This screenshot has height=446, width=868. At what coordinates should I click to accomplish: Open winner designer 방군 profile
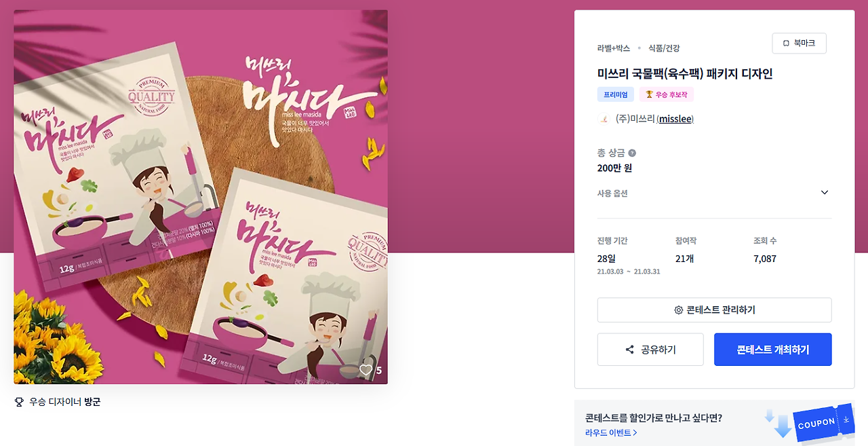(x=92, y=402)
